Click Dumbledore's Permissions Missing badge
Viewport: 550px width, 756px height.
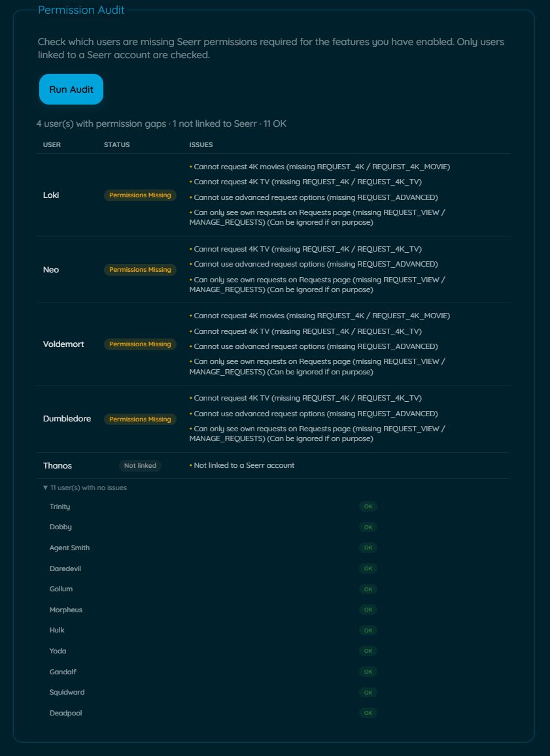[141, 419]
